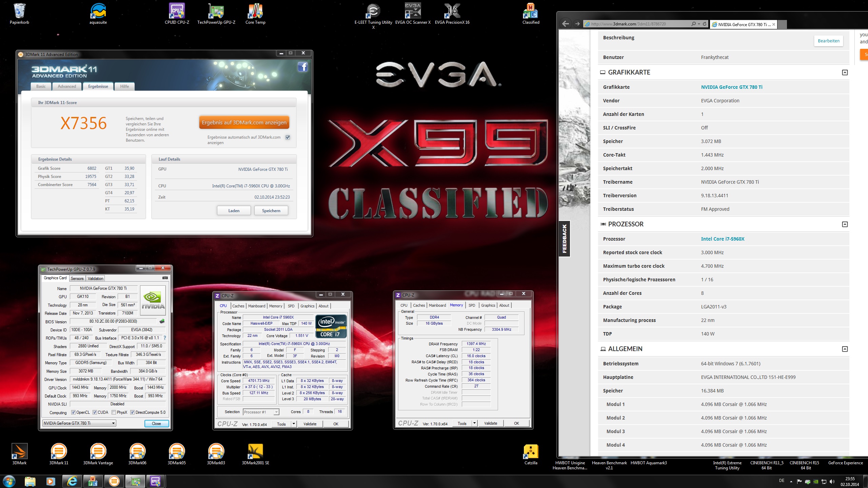The width and height of the screenshot is (868, 488).
Task: Click the Speichern button in 3DMark 11
Action: pos(271,210)
